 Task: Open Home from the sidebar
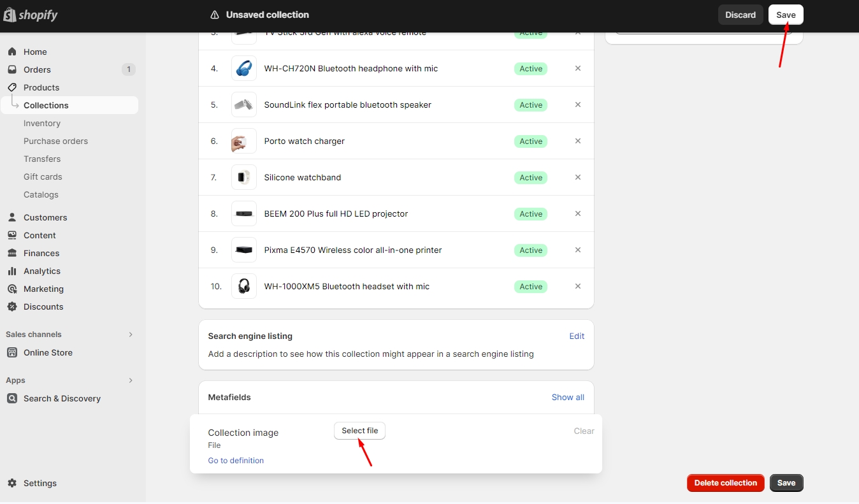click(35, 52)
